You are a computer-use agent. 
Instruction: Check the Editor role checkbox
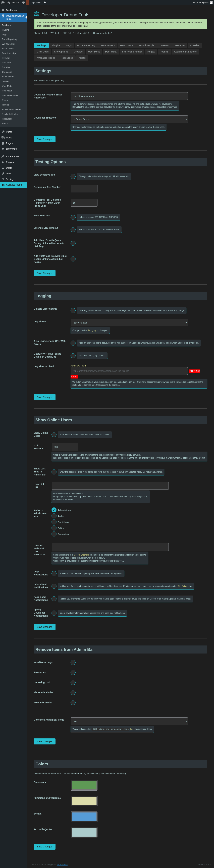tap(54, 528)
